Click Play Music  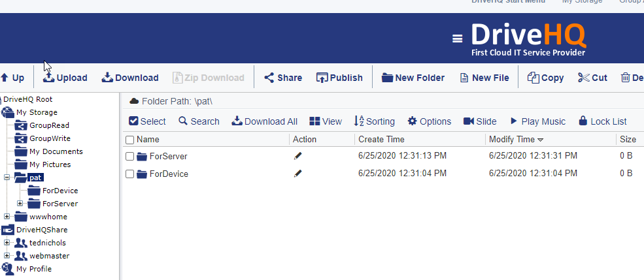coord(537,121)
